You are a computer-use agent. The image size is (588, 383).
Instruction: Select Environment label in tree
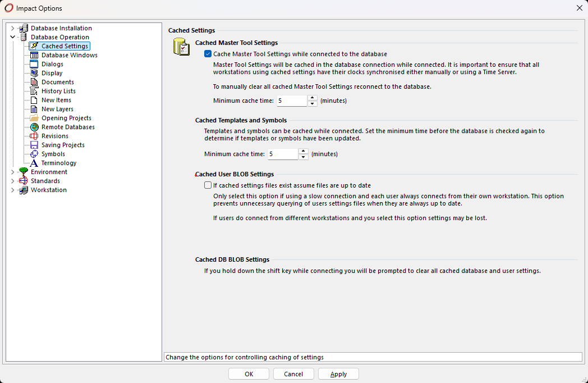coord(49,172)
